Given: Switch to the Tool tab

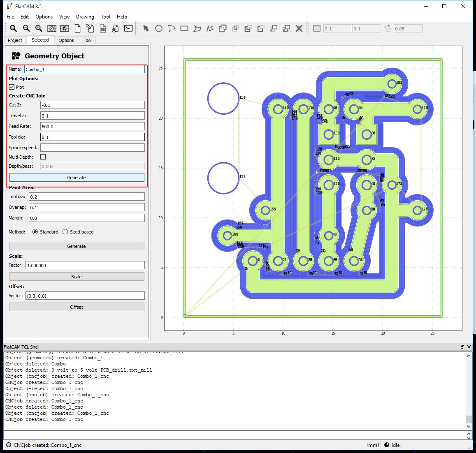Looking at the screenshot, I should pos(88,40).
